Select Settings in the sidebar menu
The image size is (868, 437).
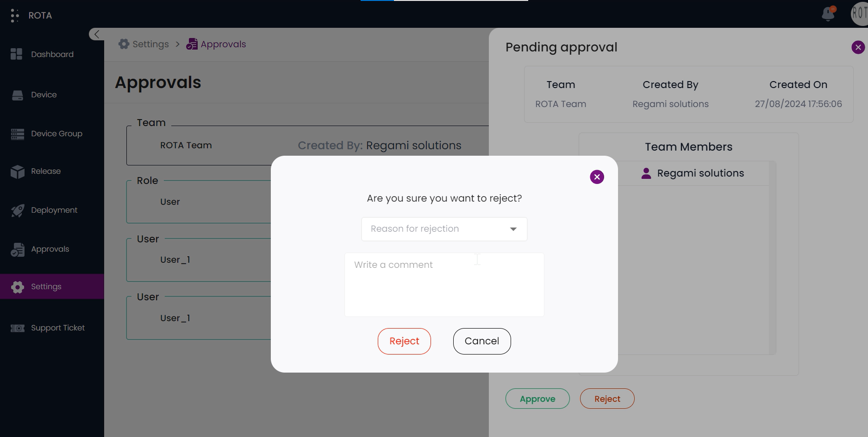pyautogui.click(x=46, y=287)
